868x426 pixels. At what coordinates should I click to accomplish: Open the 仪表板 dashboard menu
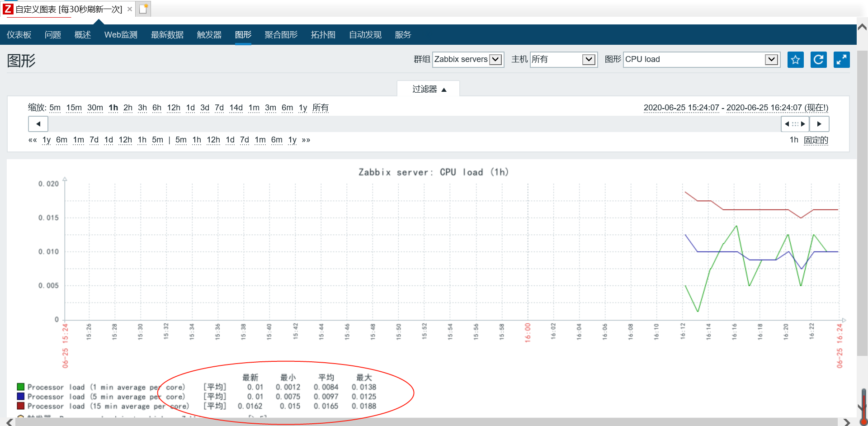click(19, 35)
